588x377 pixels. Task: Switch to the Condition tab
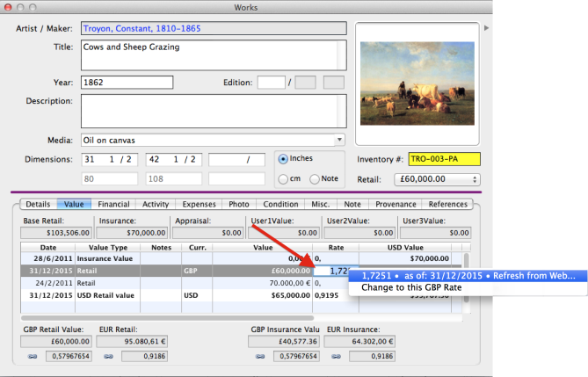click(279, 204)
